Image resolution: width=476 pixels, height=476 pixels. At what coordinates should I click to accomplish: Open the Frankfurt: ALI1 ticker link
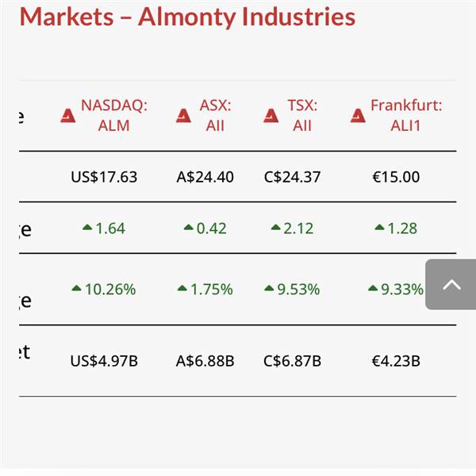(405, 115)
